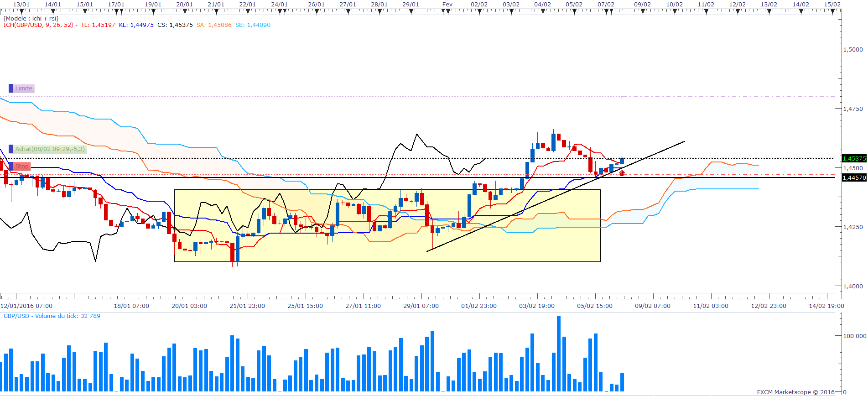The image size is (868, 396).
Task: Select the ICH(GBP/USD, 9, 26, 52) indicator label
Action: [x=38, y=25]
